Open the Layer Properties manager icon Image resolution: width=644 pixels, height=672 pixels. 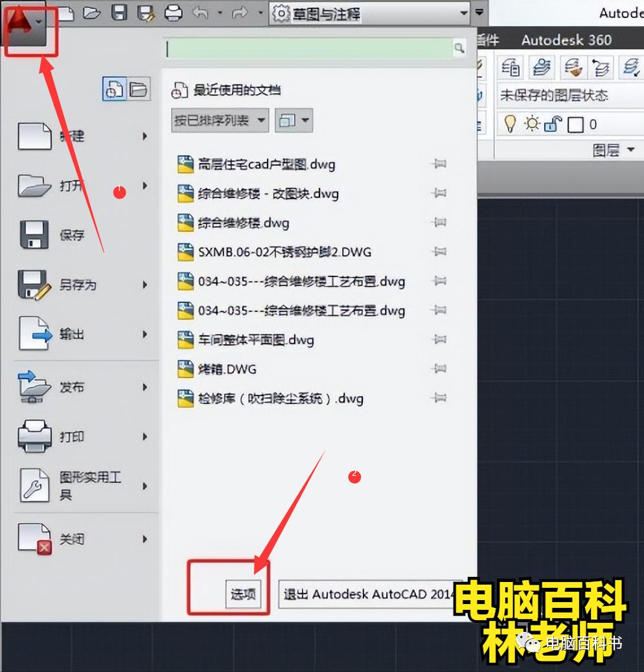(510, 67)
